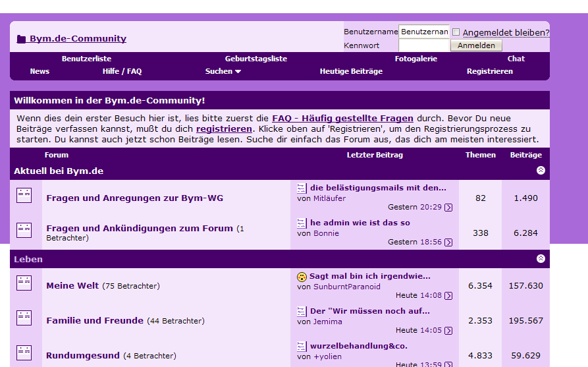Click forum status icon for Fragen und Anregungen zur Bym-WG
588x367 pixels.
[x=24, y=196]
